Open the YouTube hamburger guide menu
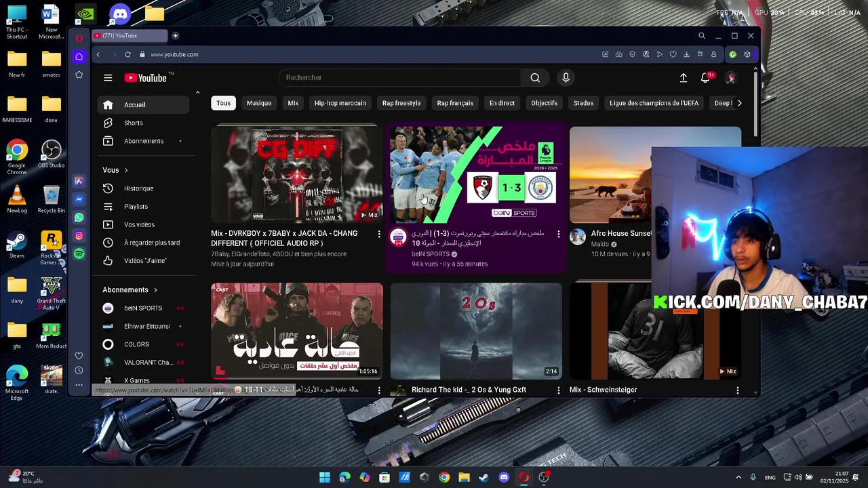868x488 pixels. click(108, 78)
